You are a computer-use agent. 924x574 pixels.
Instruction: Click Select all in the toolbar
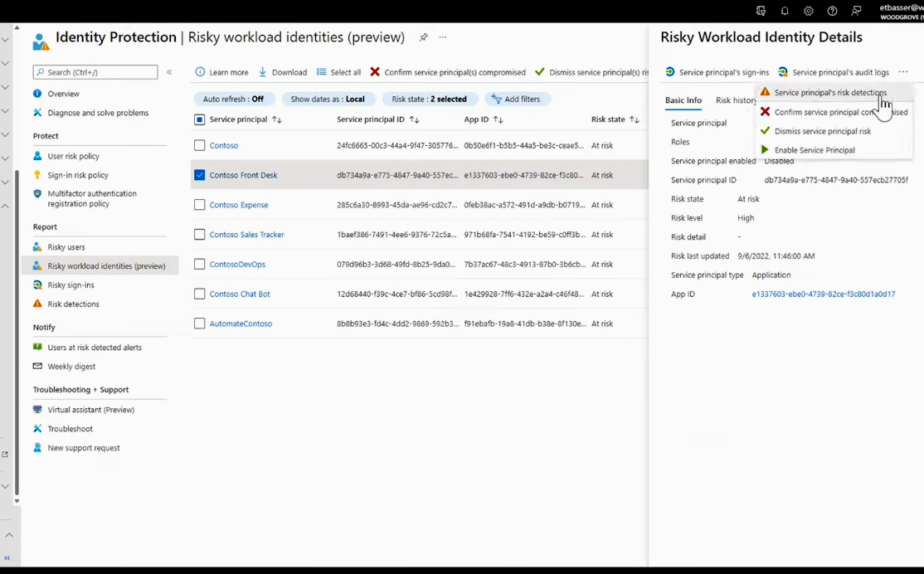(339, 72)
